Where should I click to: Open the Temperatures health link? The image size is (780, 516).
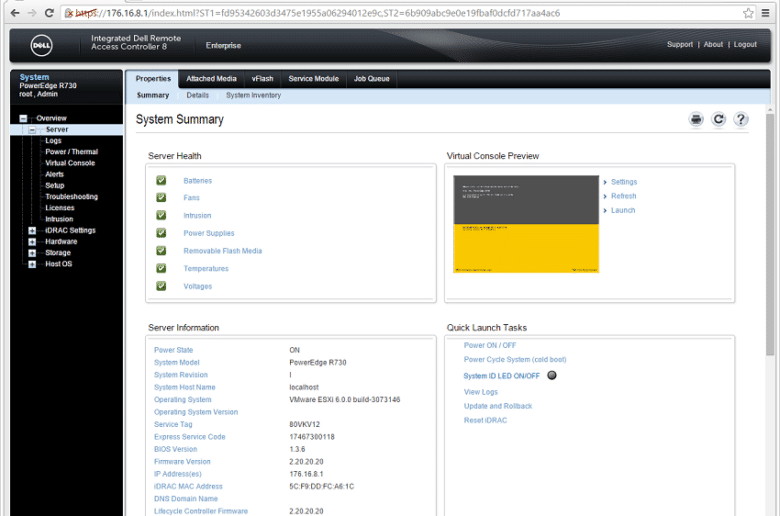206,269
